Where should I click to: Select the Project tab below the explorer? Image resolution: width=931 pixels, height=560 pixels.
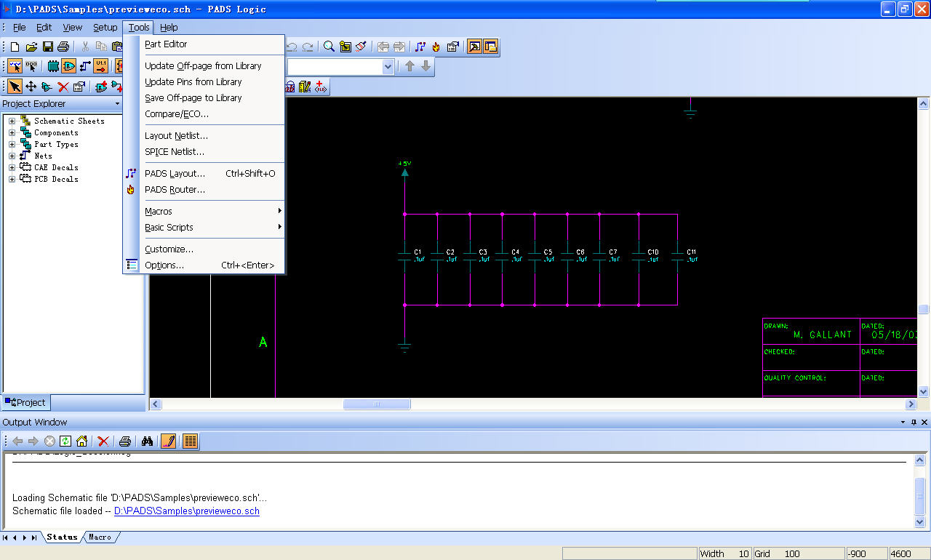[x=26, y=402]
